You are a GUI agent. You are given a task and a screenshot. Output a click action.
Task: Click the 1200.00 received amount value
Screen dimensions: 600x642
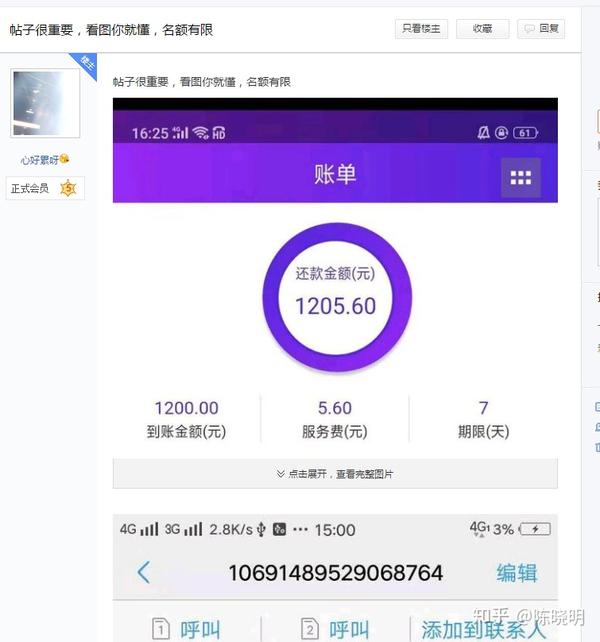click(x=186, y=408)
